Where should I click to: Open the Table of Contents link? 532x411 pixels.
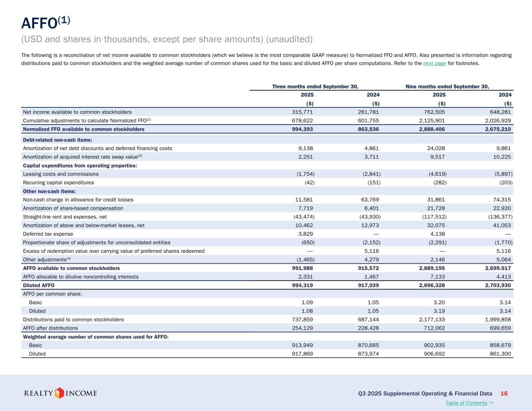tap(466, 403)
